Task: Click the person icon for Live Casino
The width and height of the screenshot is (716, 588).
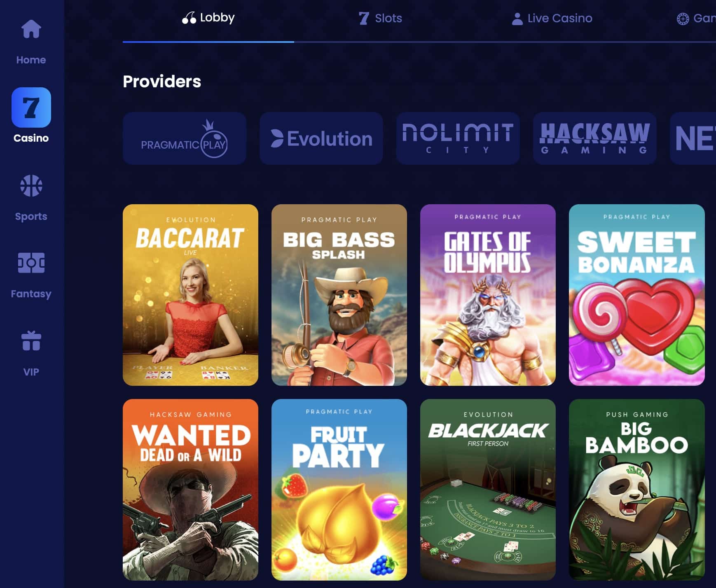Action: coord(517,19)
